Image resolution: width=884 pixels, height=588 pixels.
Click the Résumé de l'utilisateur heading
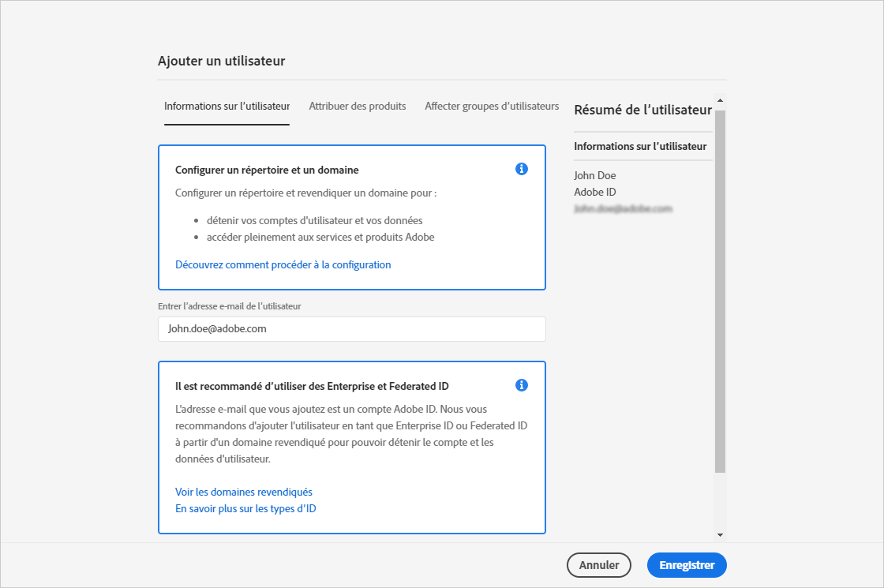tap(642, 110)
